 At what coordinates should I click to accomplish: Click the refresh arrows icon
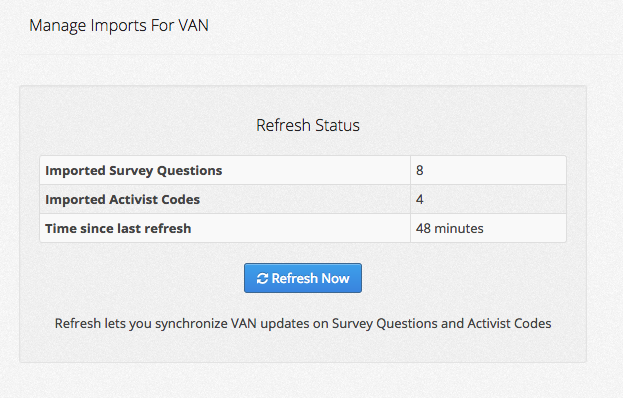click(x=262, y=278)
